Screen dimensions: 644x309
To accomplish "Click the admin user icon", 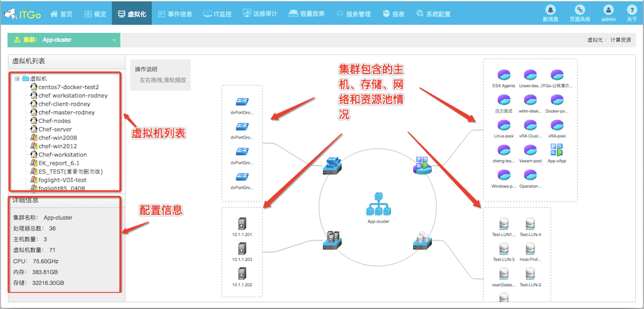I will (x=609, y=11).
